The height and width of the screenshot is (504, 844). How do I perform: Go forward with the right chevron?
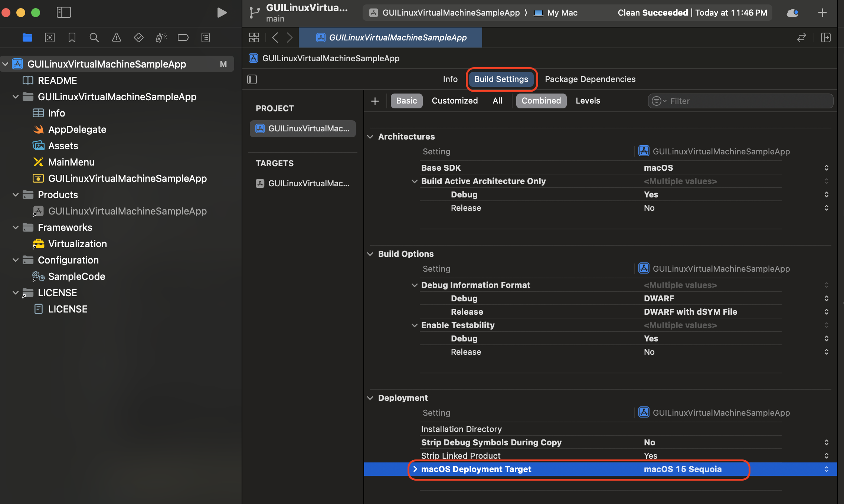[x=290, y=37]
